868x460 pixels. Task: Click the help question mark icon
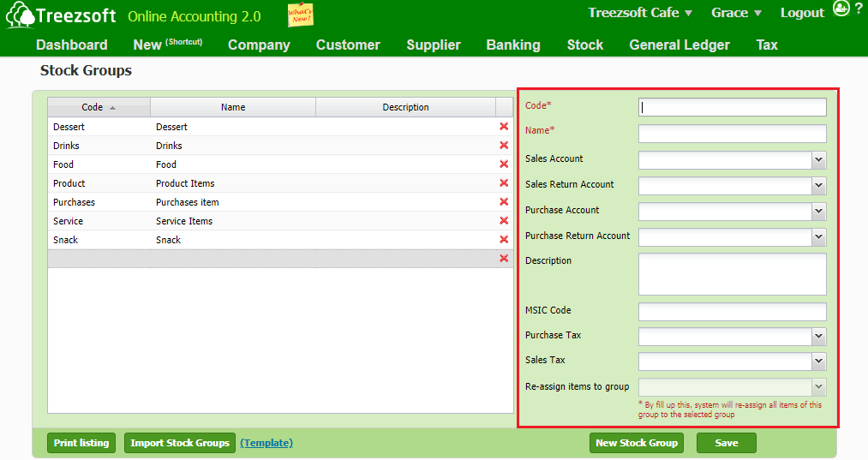(x=859, y=9)
